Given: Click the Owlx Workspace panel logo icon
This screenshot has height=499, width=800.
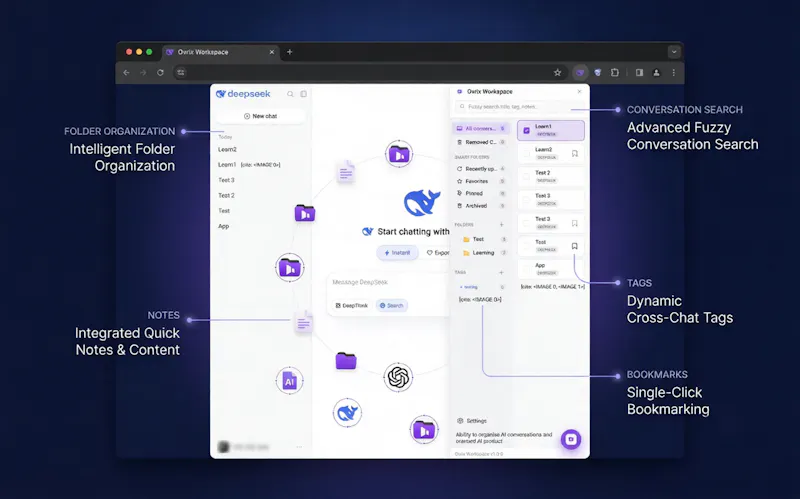Looking at the screenshot, I should click(x=459, y=92).
